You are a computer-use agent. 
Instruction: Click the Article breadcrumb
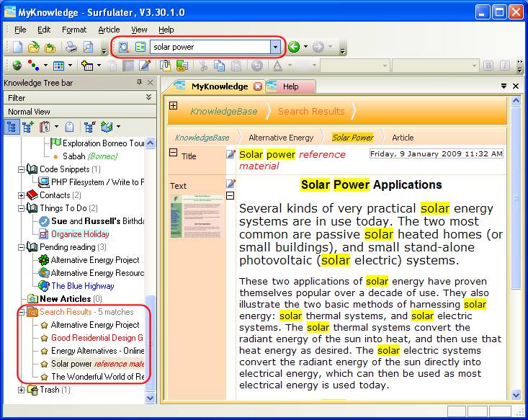pyautogui.click(x=403, y=138)
